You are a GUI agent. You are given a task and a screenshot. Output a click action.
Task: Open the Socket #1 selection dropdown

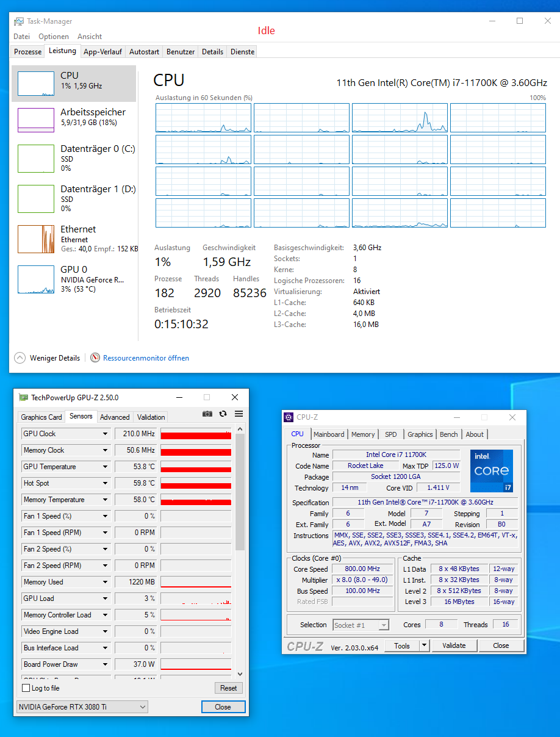pos(361,625)
